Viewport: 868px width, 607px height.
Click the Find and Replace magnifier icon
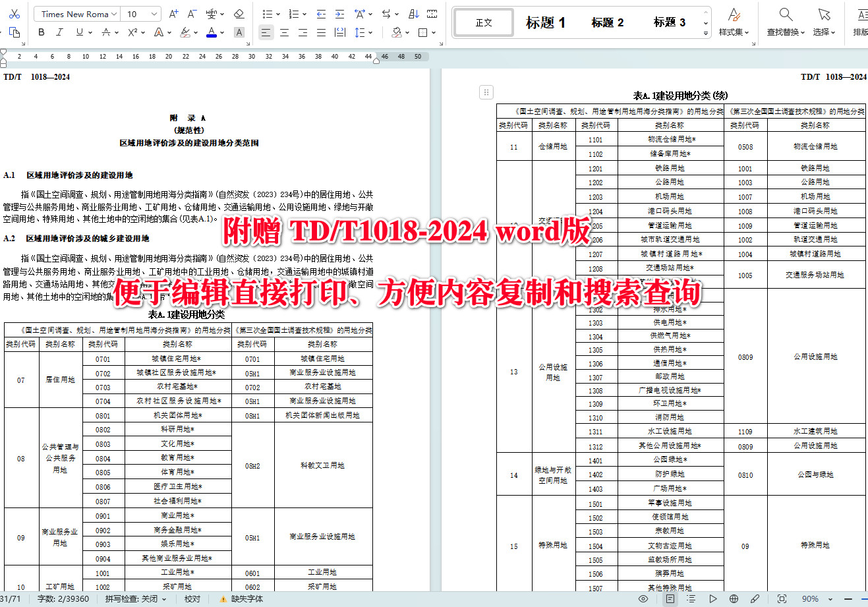coord(786,14)
